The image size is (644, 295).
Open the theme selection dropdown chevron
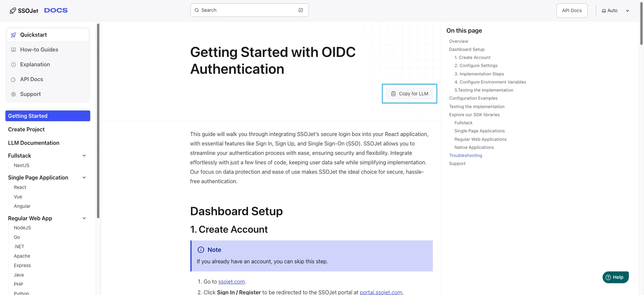(627, 10)
